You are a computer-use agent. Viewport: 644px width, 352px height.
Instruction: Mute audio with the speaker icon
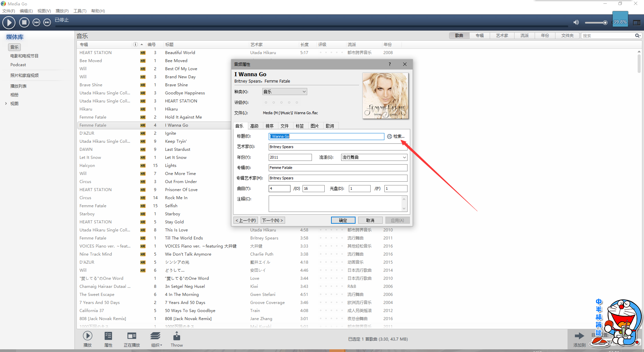click(x=576, y=23)
